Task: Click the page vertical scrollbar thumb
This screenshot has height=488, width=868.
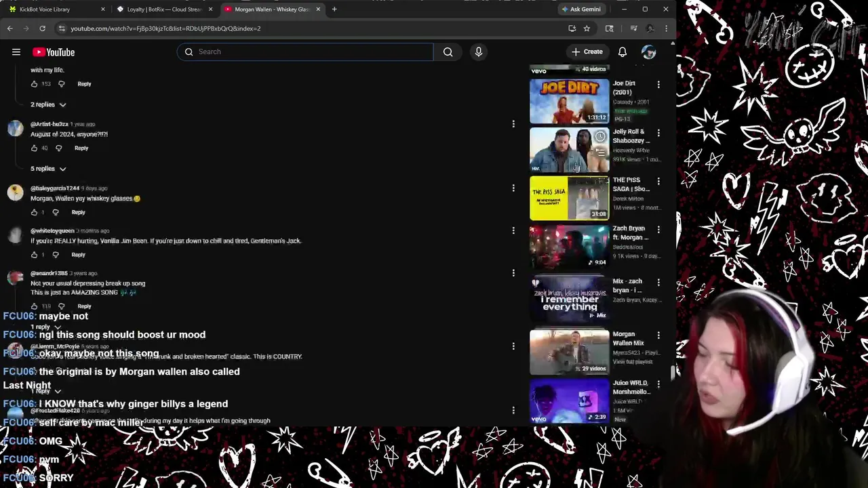Action: [673, 373]
